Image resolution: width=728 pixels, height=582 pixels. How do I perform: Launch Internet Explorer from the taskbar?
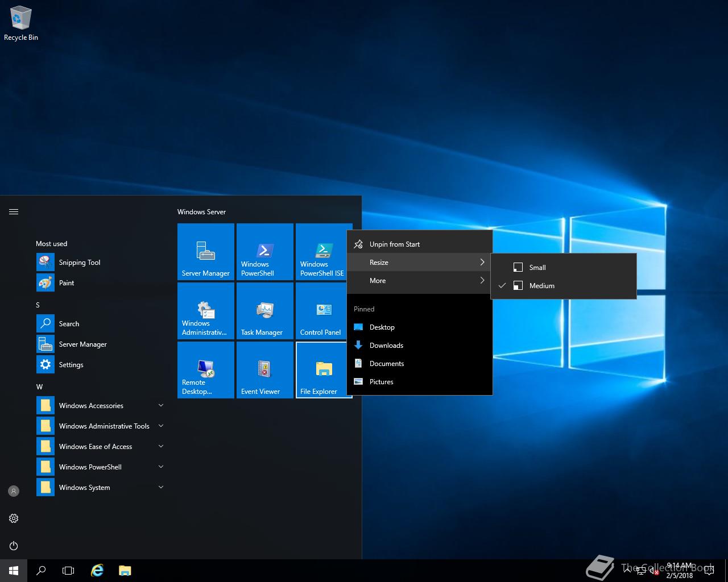(x=98, y=571)
